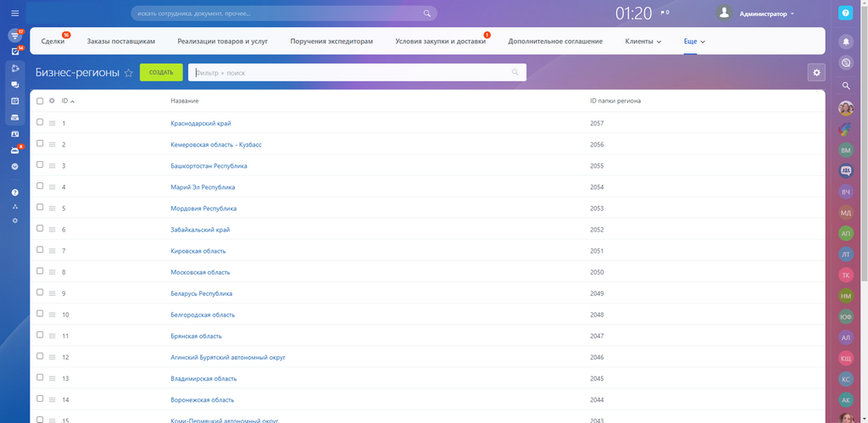Open chat with user МД
The width and height of the screenshot is (868, 423).
[x=846, y=212]
